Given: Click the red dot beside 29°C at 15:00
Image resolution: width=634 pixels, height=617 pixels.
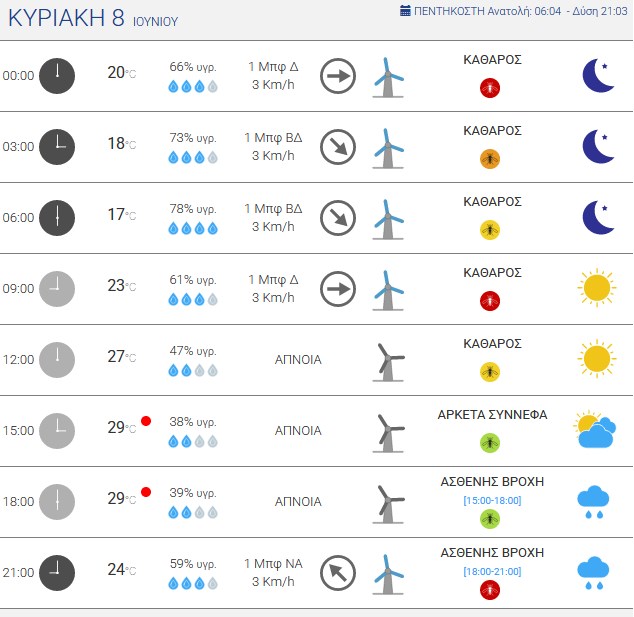Looking at the screenshot, I should click(146, 421).
